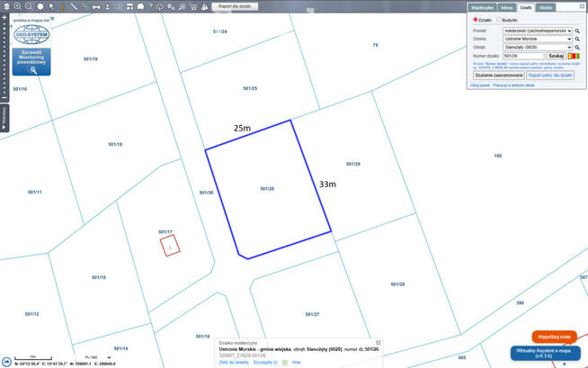
Task: Select the arrow pointer tool
Action: 51,6
